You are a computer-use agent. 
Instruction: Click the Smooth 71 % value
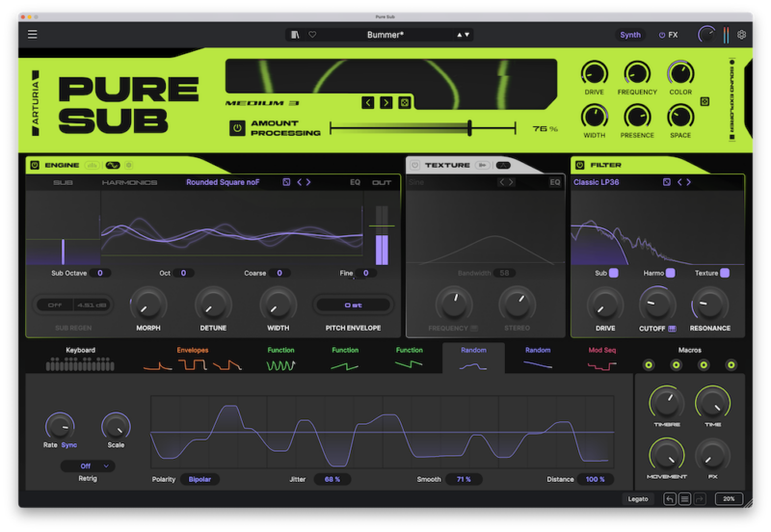[464, 479]
